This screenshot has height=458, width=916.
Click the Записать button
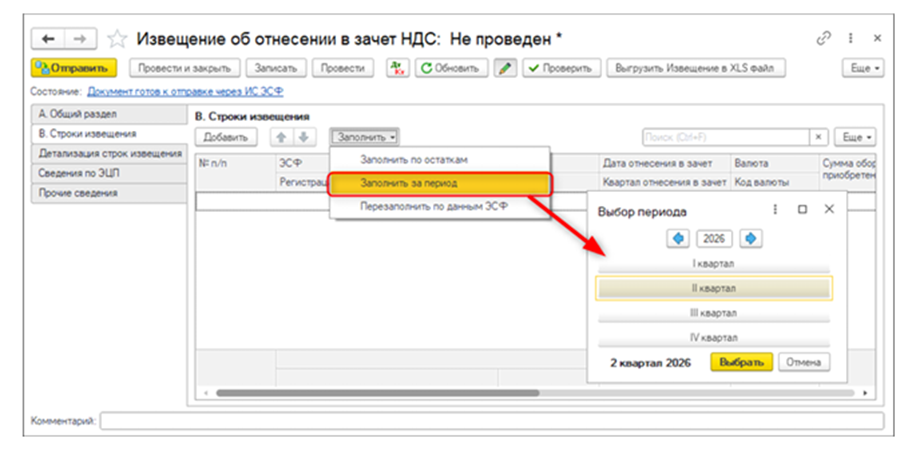pyautogui.click(x=276, y=68)
